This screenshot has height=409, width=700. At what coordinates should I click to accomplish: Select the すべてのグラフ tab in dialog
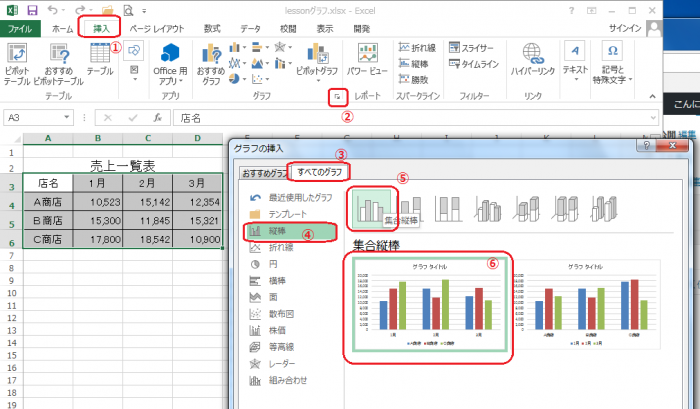click(319, 172)
